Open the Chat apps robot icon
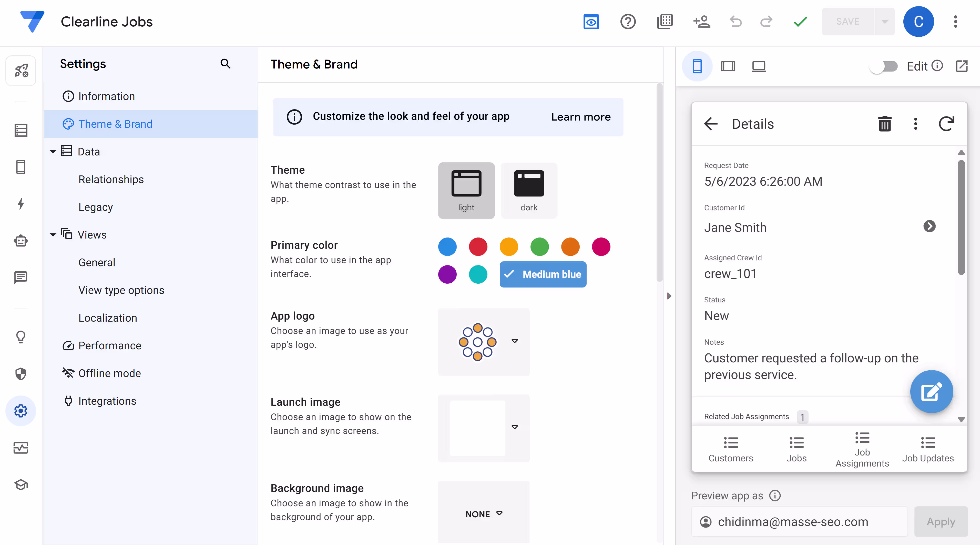Screen dimensions: 980x545 pos(21,241)
